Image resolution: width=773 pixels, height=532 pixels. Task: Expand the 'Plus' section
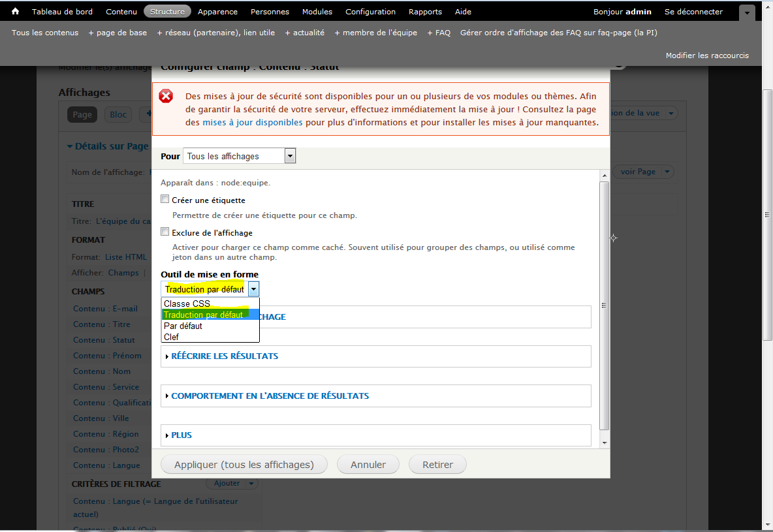coord(181,435)
